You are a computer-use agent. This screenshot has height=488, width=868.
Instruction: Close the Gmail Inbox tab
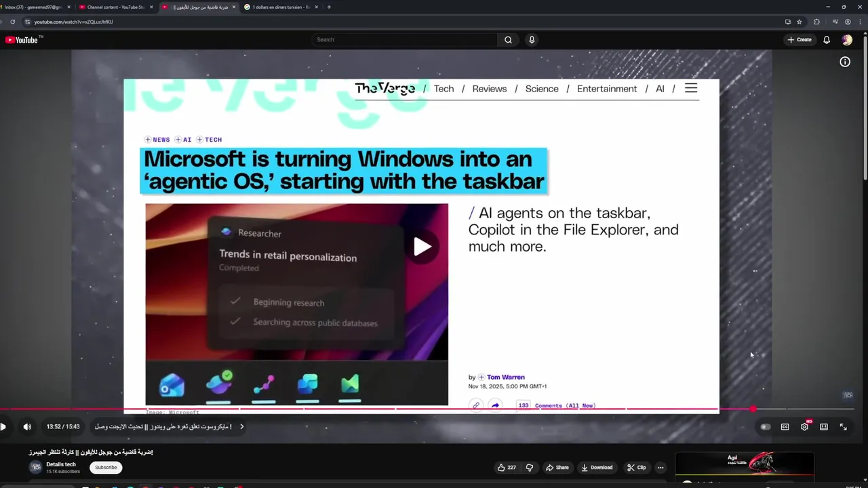(68, 7)
